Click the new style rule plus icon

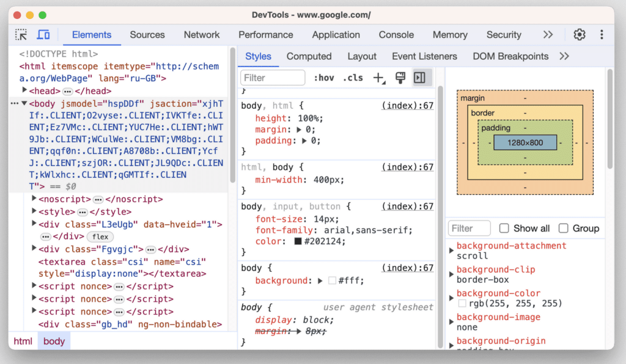tap(379, 78)
